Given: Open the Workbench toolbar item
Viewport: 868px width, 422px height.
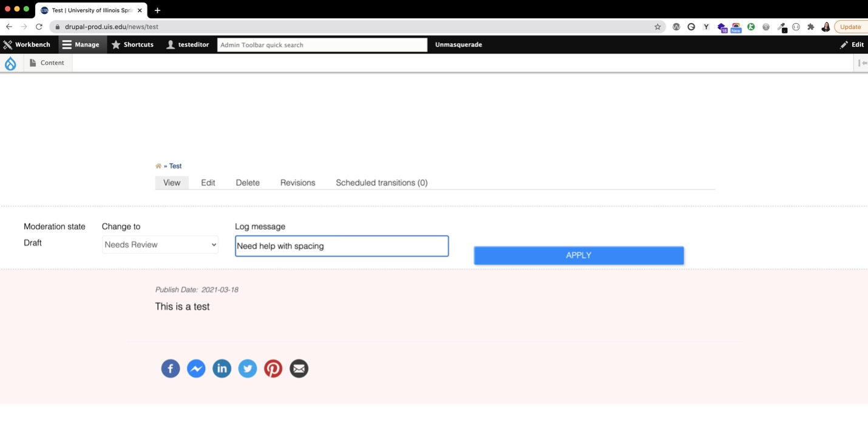Looking at the screenshot, I should (27, 44).
